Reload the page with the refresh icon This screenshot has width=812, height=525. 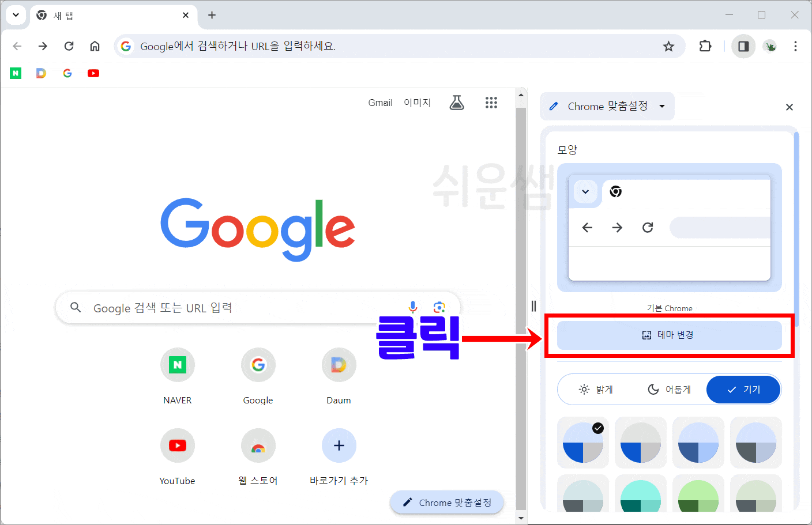pos(69,46)
